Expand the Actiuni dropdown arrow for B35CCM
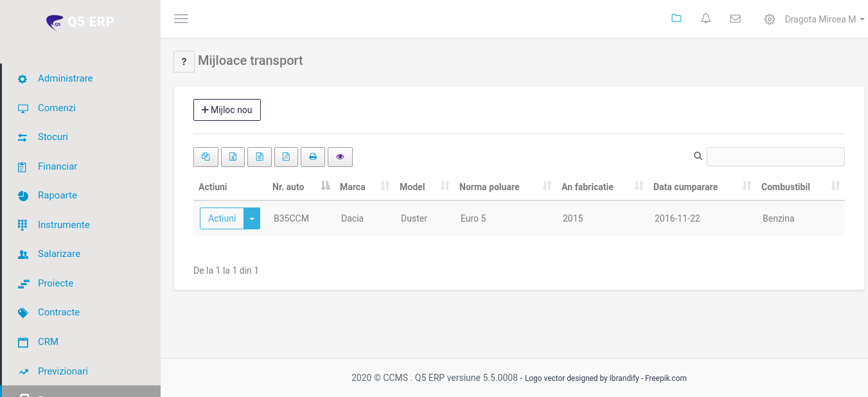 tap(252, 218)
